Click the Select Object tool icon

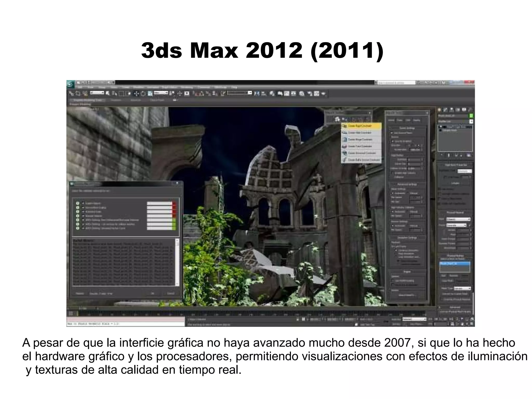[x=108, y=93]
